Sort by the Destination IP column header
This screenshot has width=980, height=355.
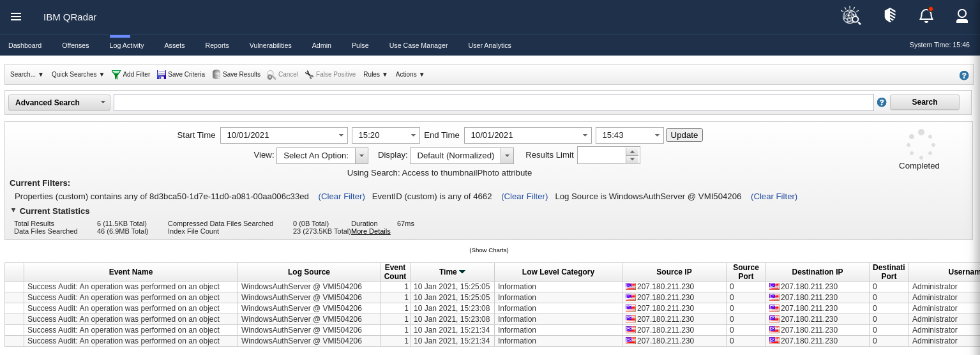tap(817, 272)
